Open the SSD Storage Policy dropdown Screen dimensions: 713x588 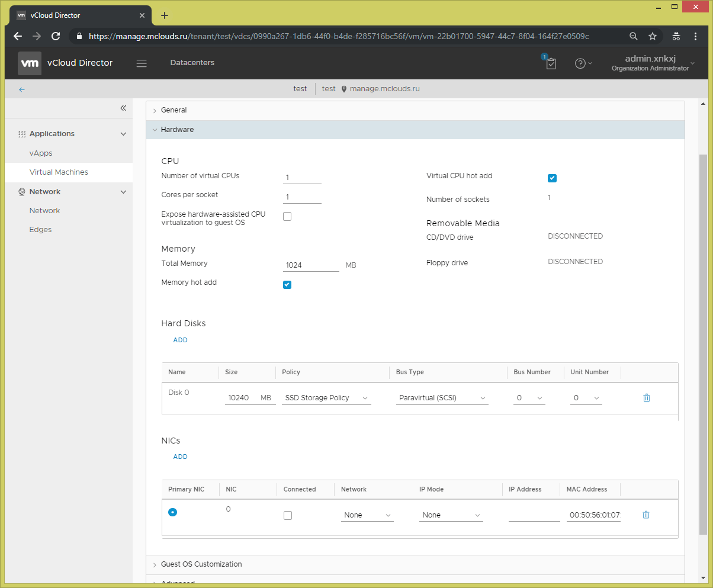[327, 398]
